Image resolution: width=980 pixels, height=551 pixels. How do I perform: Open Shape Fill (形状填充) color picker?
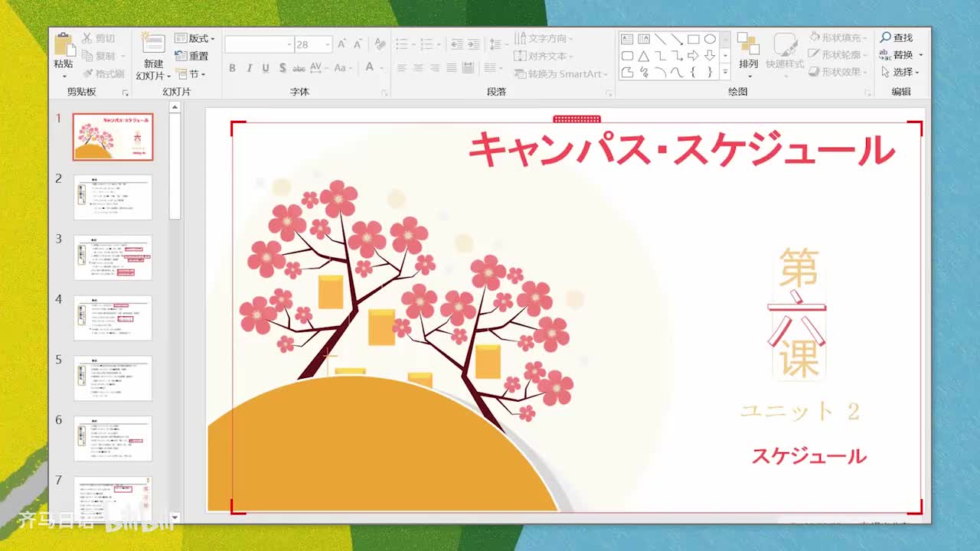838,37
